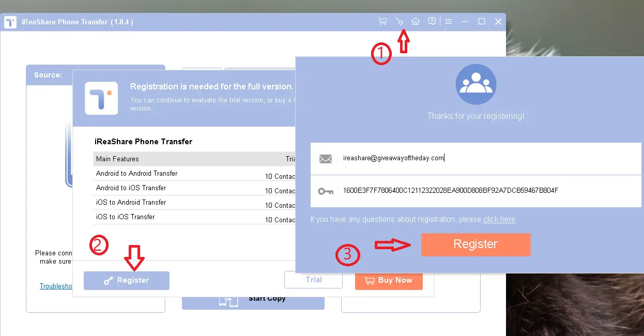Viewport: 644px width, 336px height.
Task: Click the envelope icon beside email field
Action: pyautogui.click(x=325, y=159)
